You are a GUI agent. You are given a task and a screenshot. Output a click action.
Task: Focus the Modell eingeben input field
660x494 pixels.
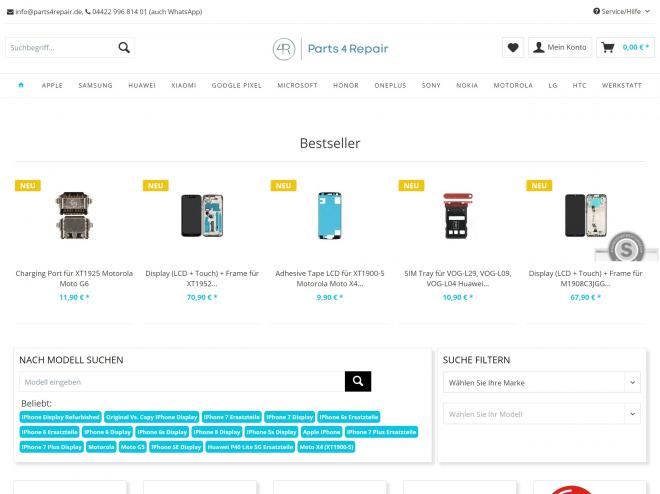tap(182, 382)
